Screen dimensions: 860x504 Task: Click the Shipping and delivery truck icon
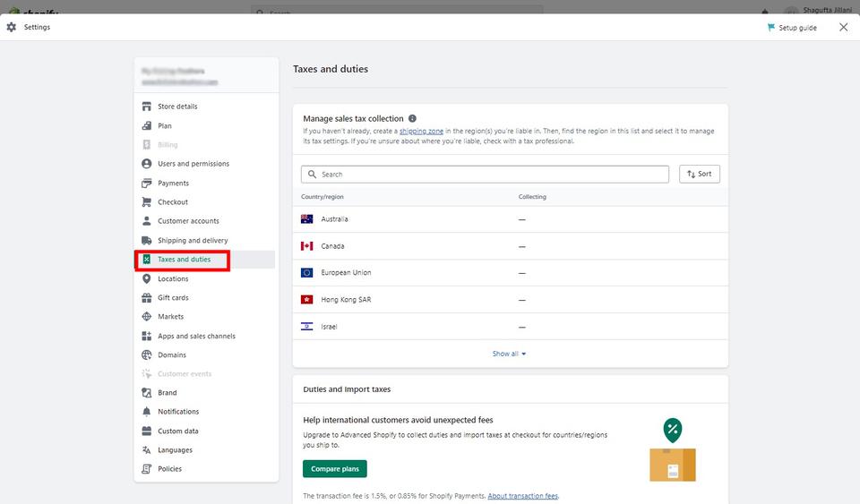tap(146, 240)
